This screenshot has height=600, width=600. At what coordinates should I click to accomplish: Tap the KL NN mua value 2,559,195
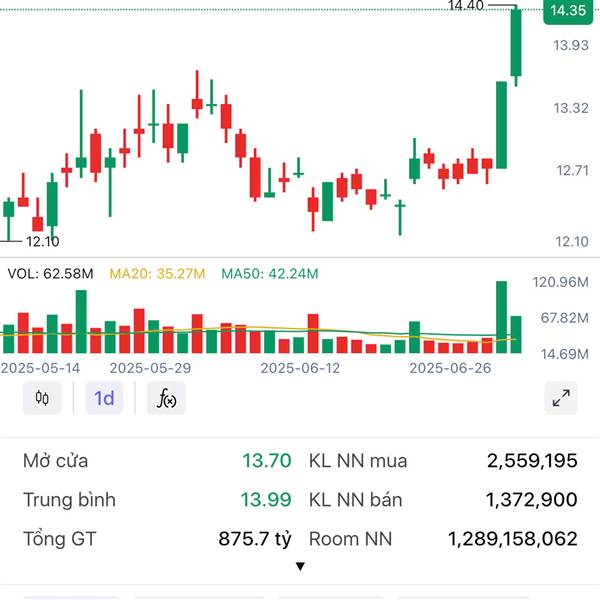pos(532,460)
